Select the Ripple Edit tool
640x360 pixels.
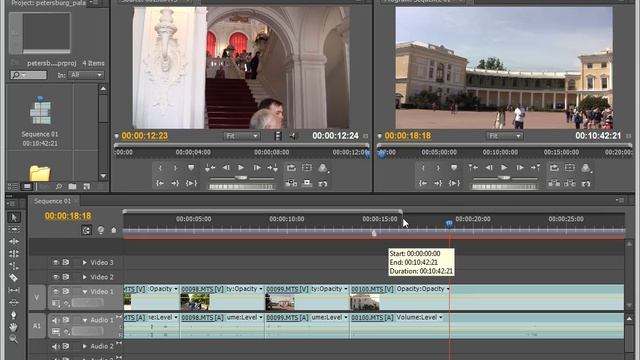[13, 242]
